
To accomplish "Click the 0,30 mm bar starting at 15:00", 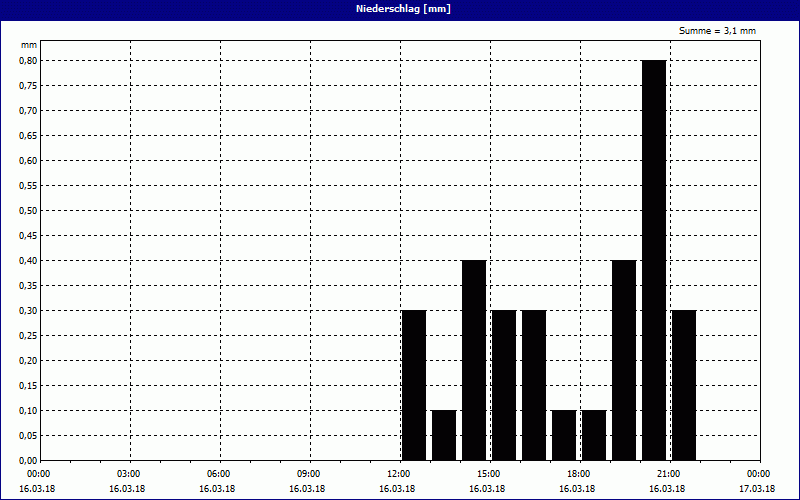I will 504,385.
